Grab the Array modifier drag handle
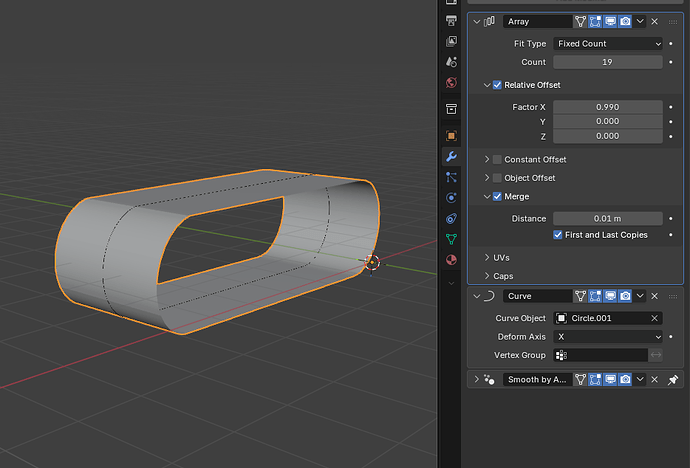690x468 pixels. [x=672, y=22]
